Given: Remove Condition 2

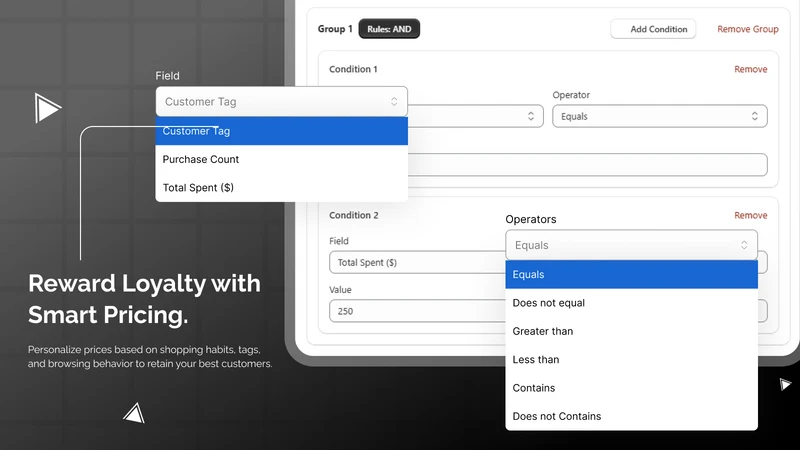Looking at the screenshot, I should pos(751,215).
